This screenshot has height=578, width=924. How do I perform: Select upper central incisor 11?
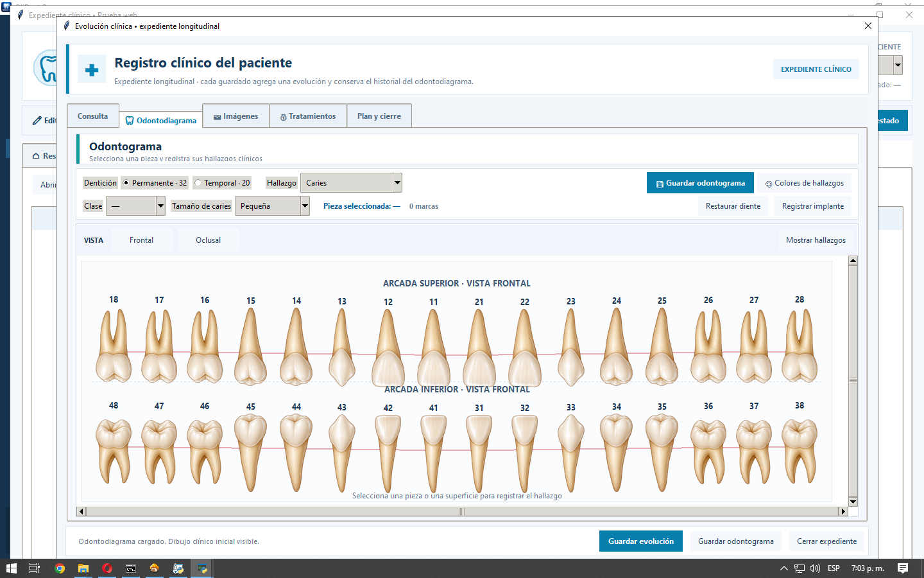[x=434, y=347]
